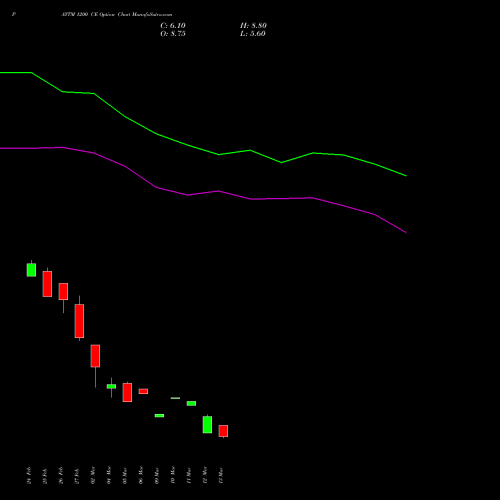Select the small green candle for 04 Mar
Screen dimensions: 500x500
pyautogui.click(x=111, y=386)
